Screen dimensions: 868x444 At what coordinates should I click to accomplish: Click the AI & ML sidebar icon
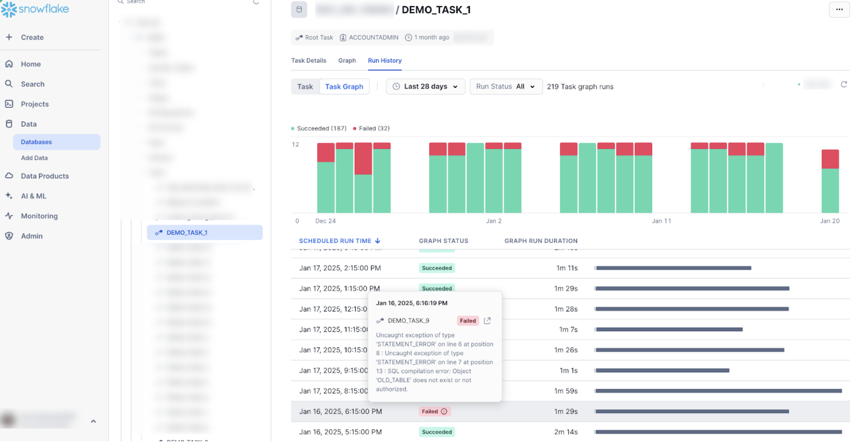coord(9,196)
